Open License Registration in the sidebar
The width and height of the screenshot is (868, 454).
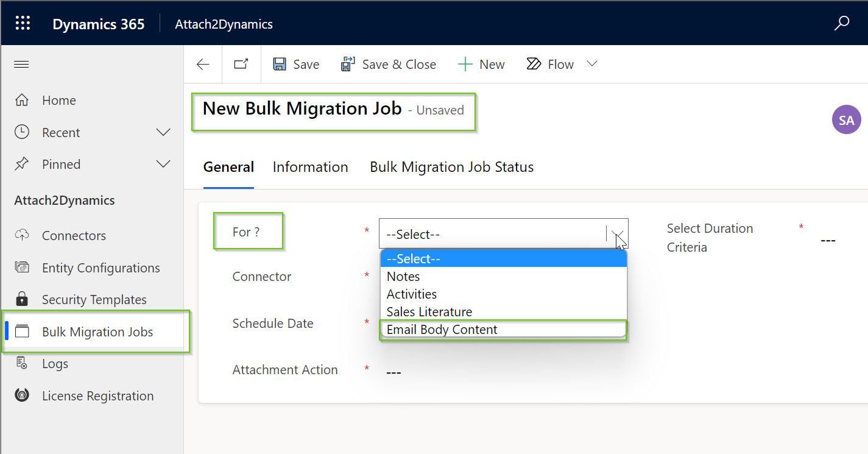tap(97, 395)
